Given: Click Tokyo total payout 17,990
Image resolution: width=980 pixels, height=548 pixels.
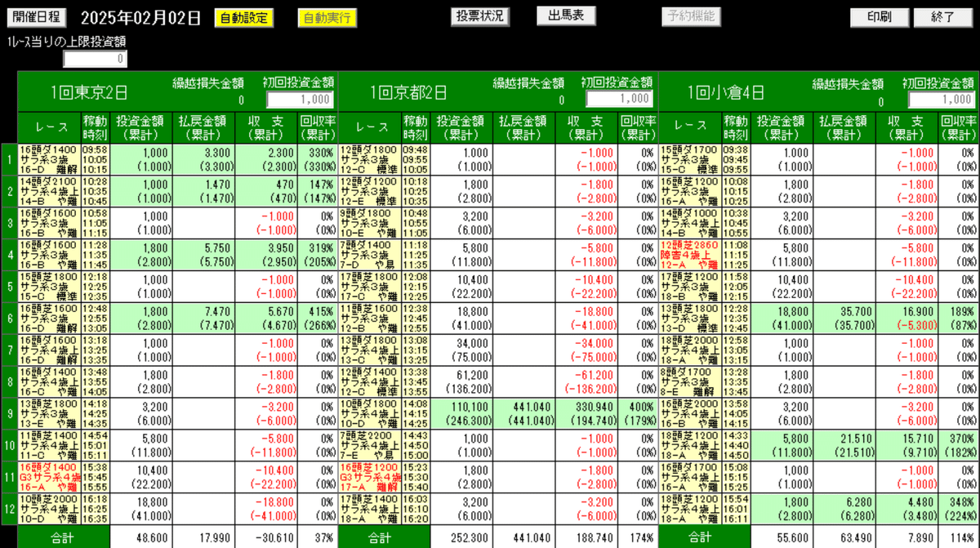Looking at the screenshot, I should (203, 537).
